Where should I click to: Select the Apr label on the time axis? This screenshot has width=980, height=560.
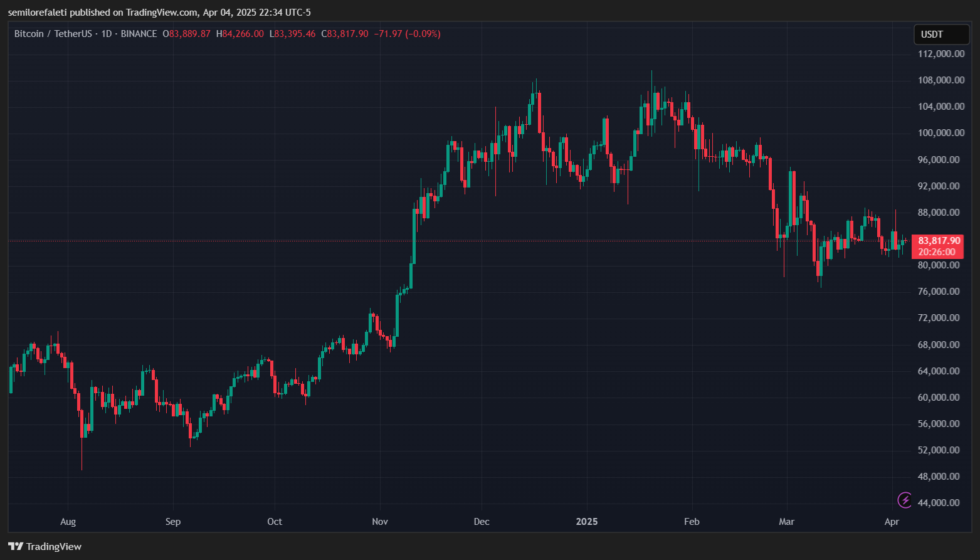[892, 521]
